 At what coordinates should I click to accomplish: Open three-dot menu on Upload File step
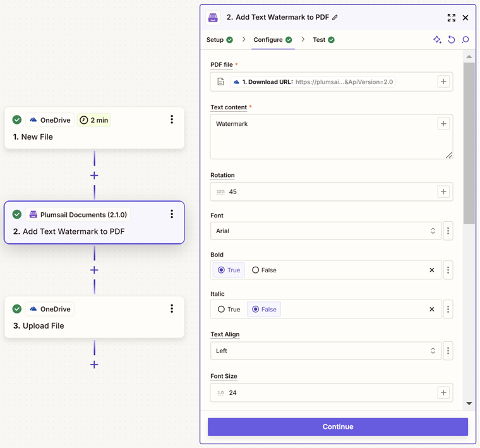pos(172,308)
